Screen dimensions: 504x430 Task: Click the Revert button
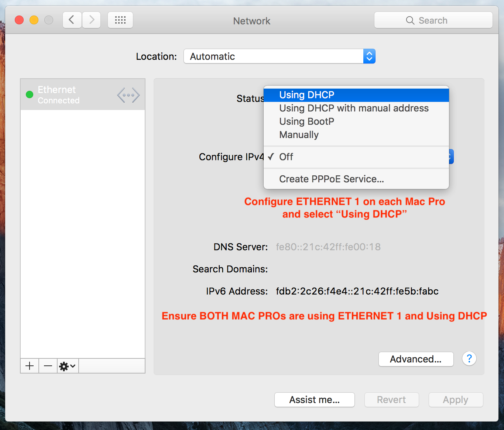tap(392, 400)
